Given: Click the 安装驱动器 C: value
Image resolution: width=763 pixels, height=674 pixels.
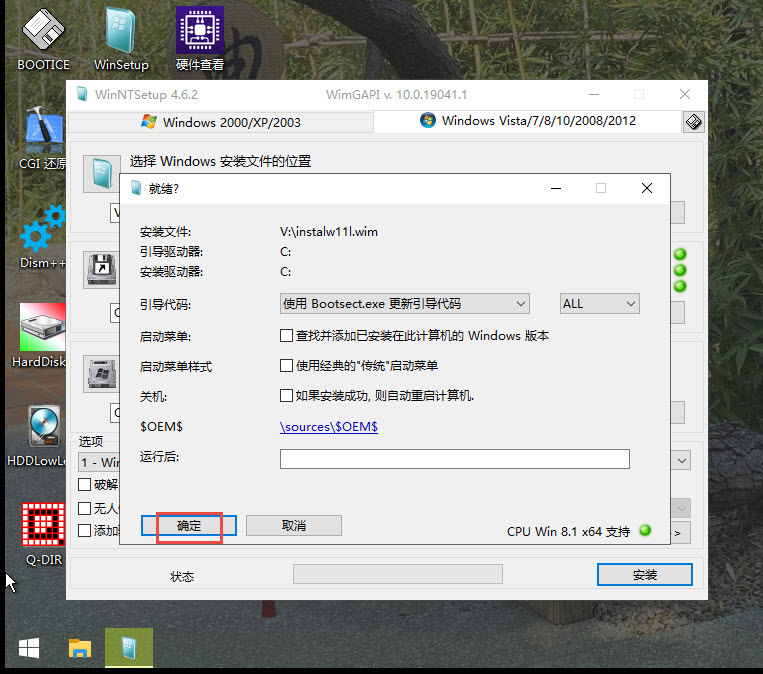Looking at the screenshot, I should (286, 272).
